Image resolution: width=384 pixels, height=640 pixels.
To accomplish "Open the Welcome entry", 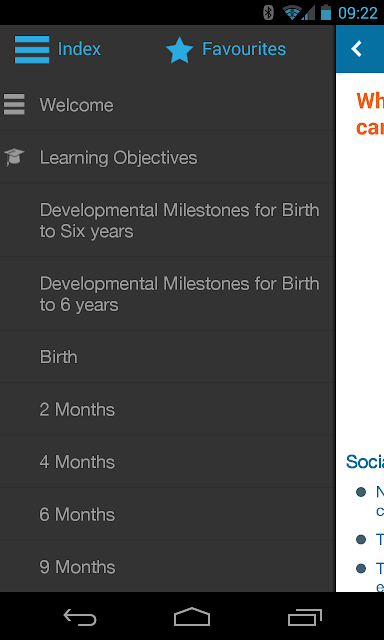I will [x=167, y=105].
